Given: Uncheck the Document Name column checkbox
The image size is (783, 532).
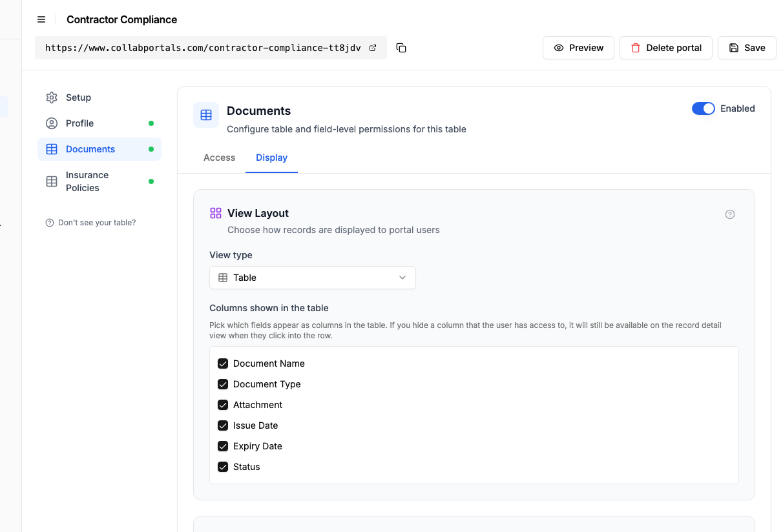Looking at the screenshot, I should pyautogui.click(x=223, y=363).
